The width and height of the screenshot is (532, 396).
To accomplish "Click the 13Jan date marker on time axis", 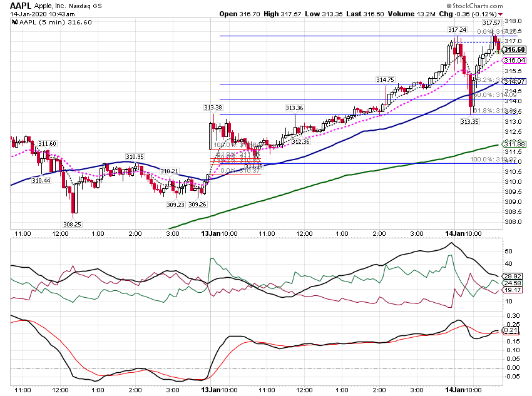I will pyautogui.click(x=211, y=233).
